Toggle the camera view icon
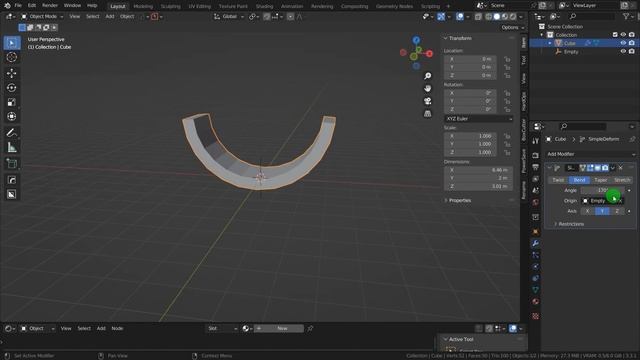 pos(427,101)
